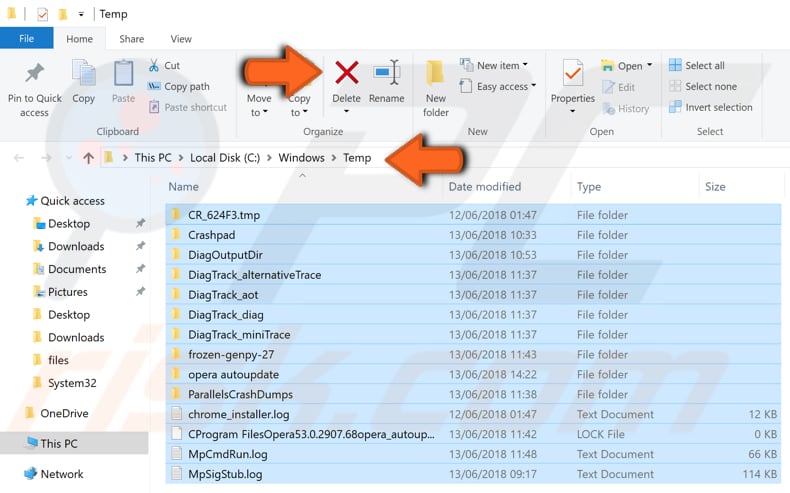Screen dimensions: 790x493
Task: Open the Open button dropdown
Action: click(x=649, y=65)
